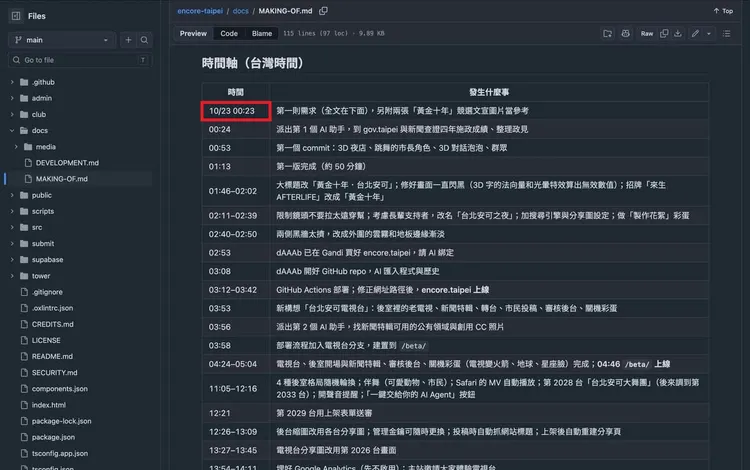Viewport: 750px width, 470px height.
Task: Open LICENSE file
Action: (x=46, y=340)
